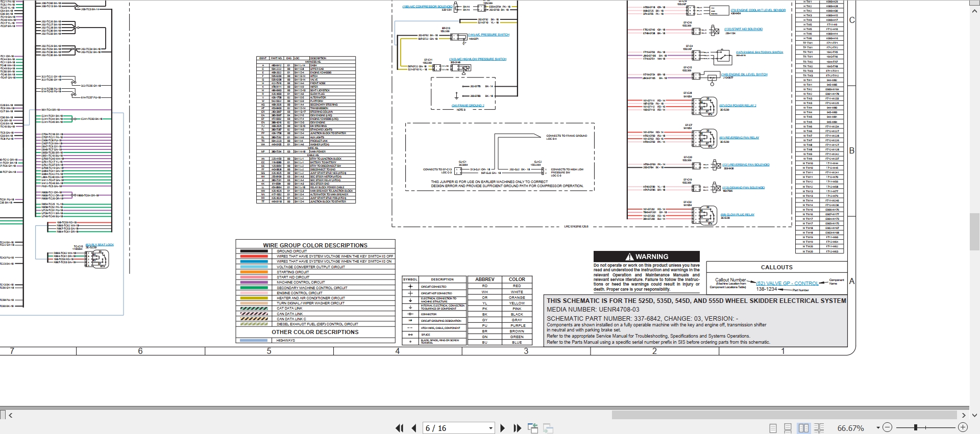Viewport: 980px width, 434px height.
Task: Open the (58) Glow Plug Relay link
Action: pos(737,215)
